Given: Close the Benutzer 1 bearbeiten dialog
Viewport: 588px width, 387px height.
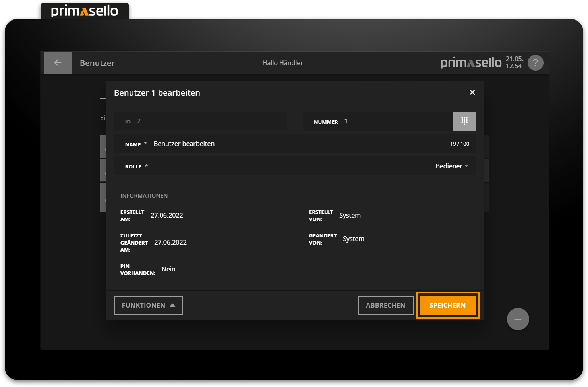Looking at the screenshot, I should 472,92.
